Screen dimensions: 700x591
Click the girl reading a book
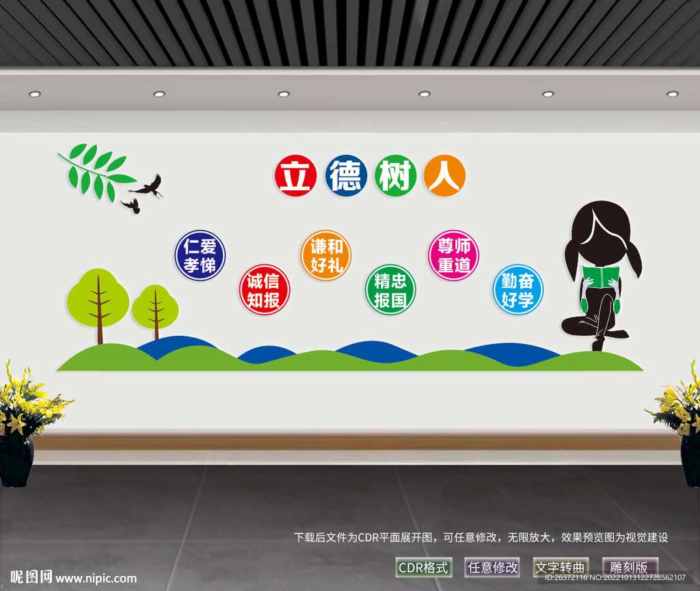coord(602,276)
